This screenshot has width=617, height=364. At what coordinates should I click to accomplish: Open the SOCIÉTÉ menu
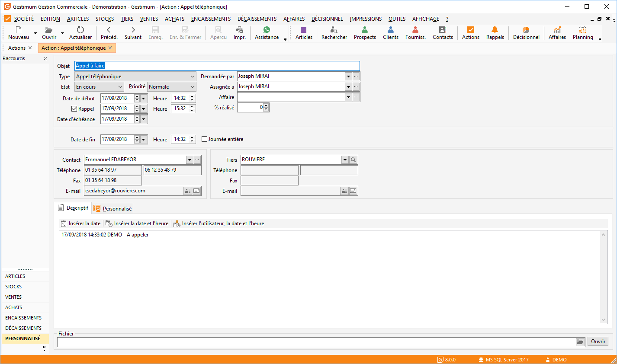[24, 19]
